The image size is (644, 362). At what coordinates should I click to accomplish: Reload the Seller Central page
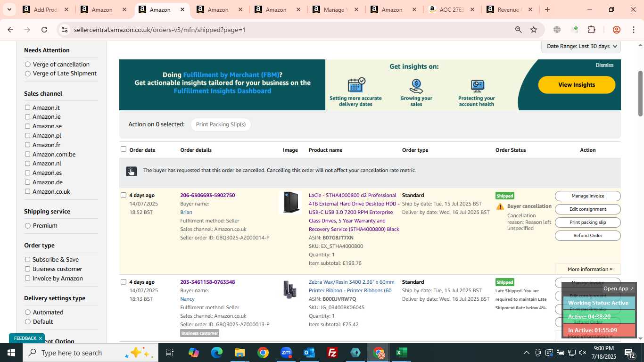[44, 30]
